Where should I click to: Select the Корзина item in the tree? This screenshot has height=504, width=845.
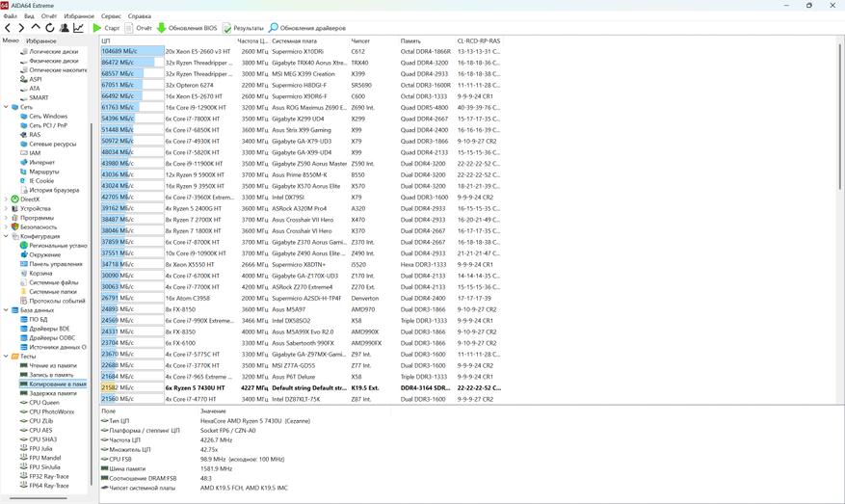[36, 274]
